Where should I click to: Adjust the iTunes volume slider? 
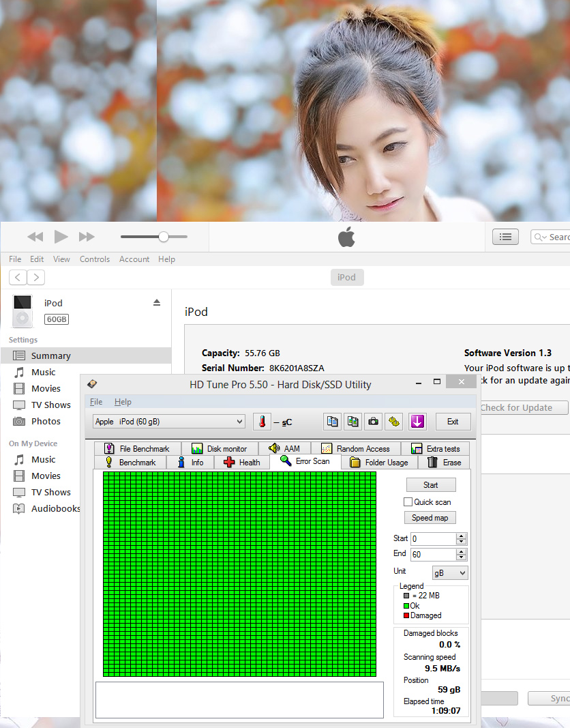[164, 237]
